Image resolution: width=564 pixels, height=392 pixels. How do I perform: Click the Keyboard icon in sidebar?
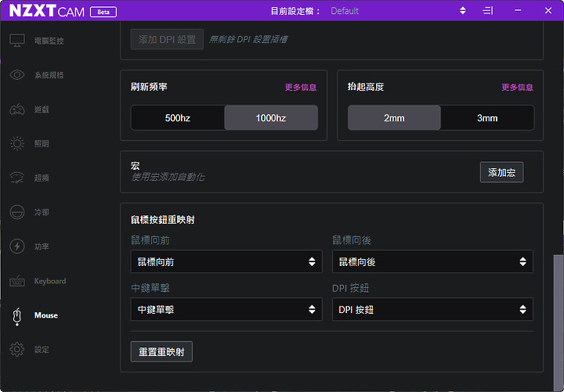(17, 281)
